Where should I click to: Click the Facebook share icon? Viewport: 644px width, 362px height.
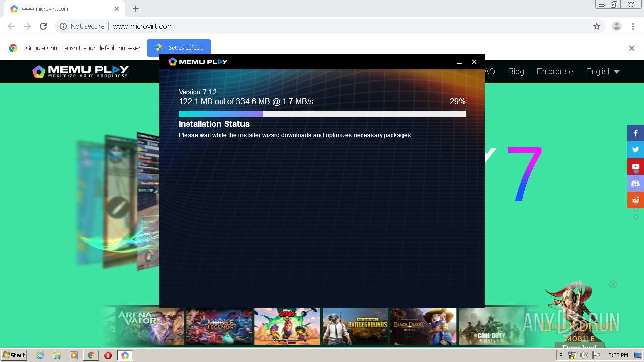pos(635,133)
